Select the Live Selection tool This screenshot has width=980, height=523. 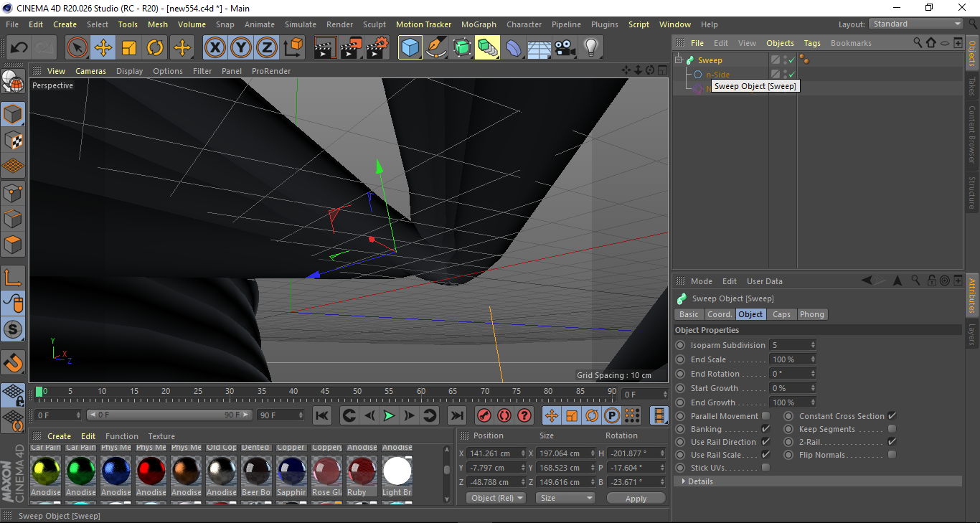point(77,48)
